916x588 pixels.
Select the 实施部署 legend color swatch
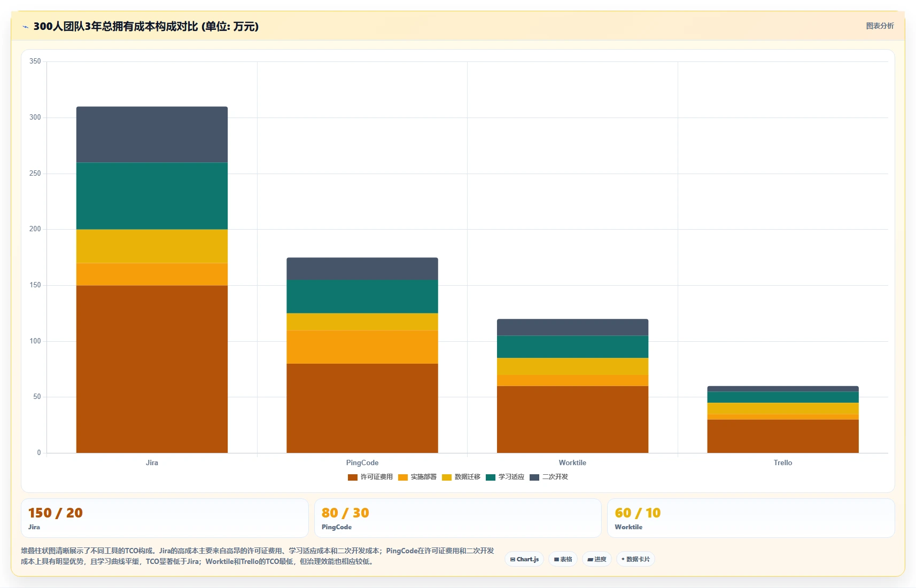click(x=403, y=477)
